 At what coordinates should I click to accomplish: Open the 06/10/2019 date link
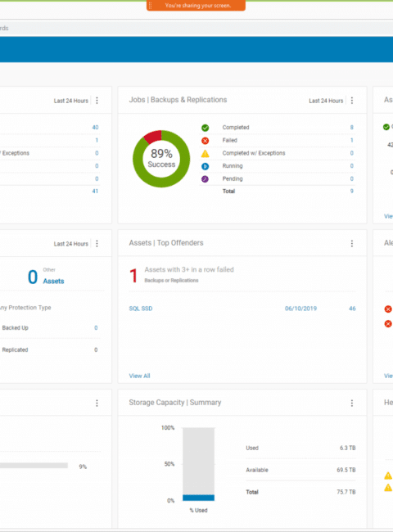300,309
